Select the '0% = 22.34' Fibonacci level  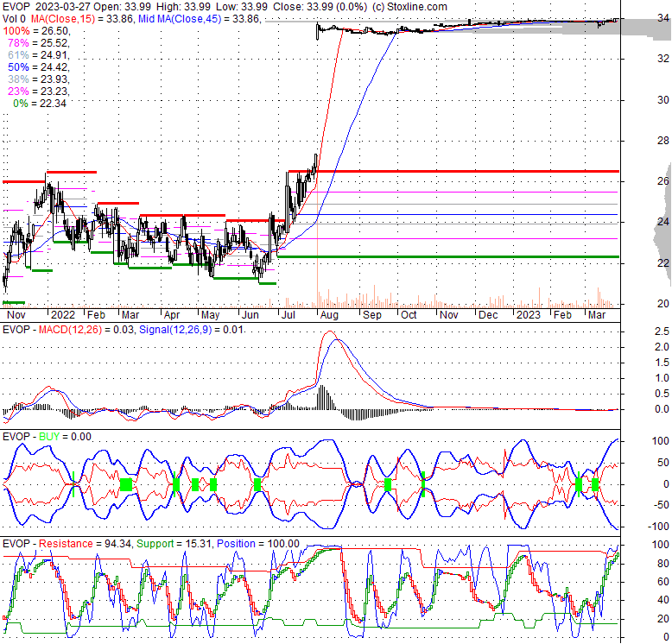point(40,104)
